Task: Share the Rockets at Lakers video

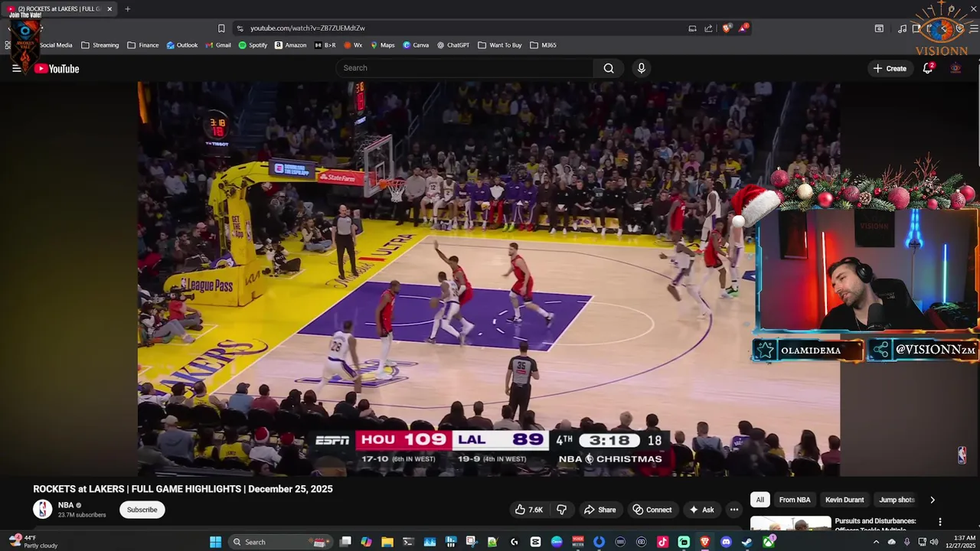Action: coord(599,510)
